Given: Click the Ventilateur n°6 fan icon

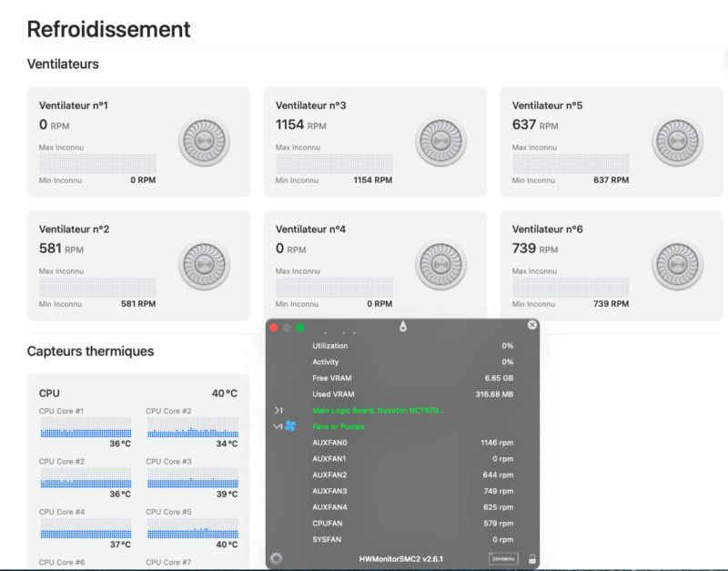Looking at the screenshot, I should coord(677,264).
